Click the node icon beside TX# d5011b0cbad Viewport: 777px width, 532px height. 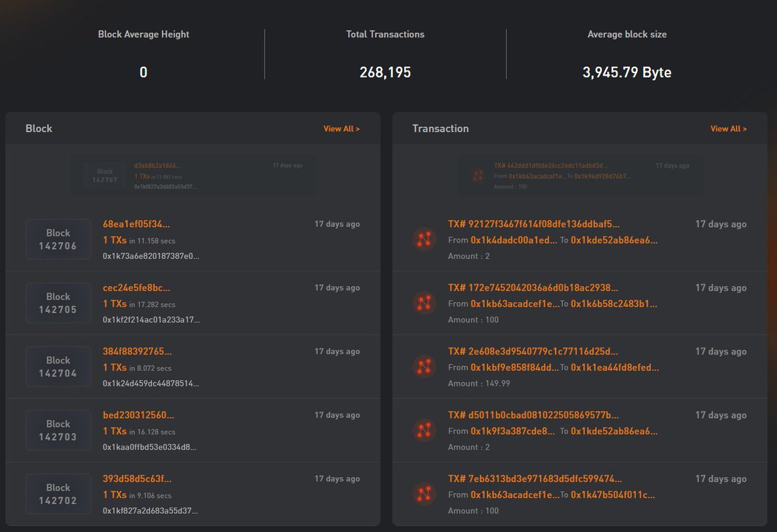(x=424, y=430)
